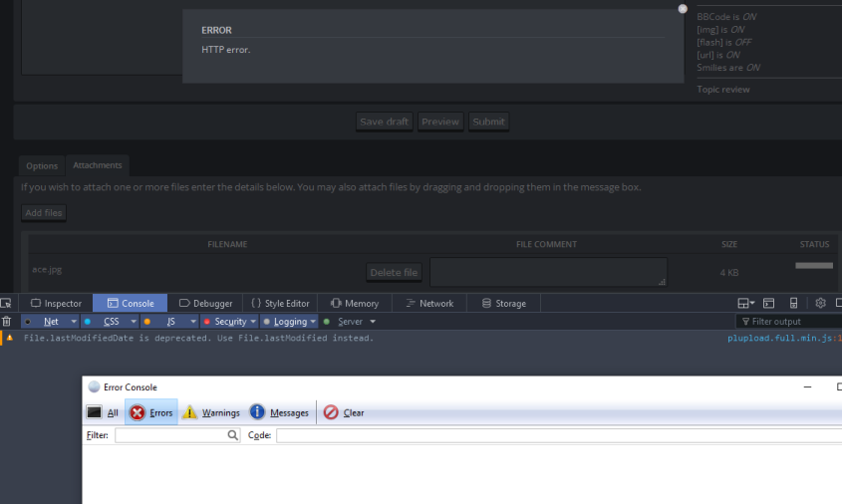This screenshot has width=842, height=504.
Task: Click the STATUS column header
Action: pos(814,244)
